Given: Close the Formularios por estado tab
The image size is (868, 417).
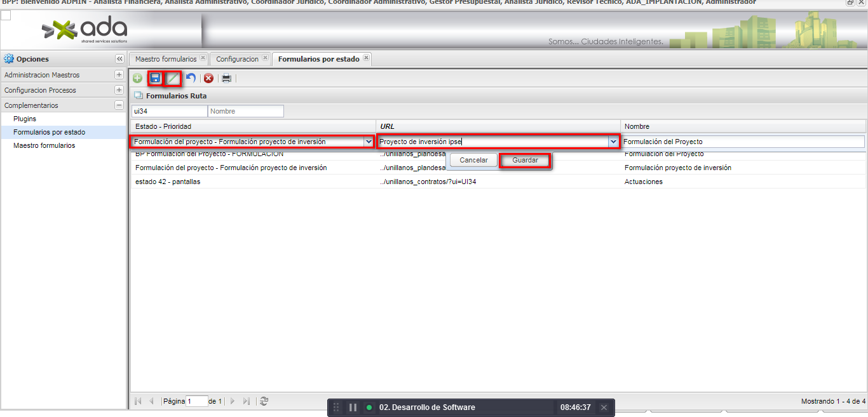Looking at the screenshot, I should pos(366,58).
